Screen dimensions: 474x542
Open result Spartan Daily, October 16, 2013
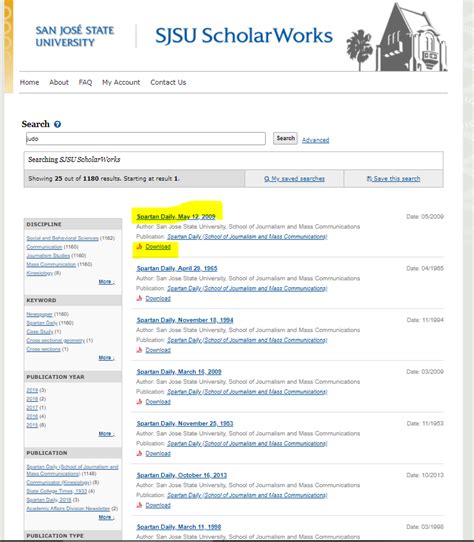(x=182, y=475)
